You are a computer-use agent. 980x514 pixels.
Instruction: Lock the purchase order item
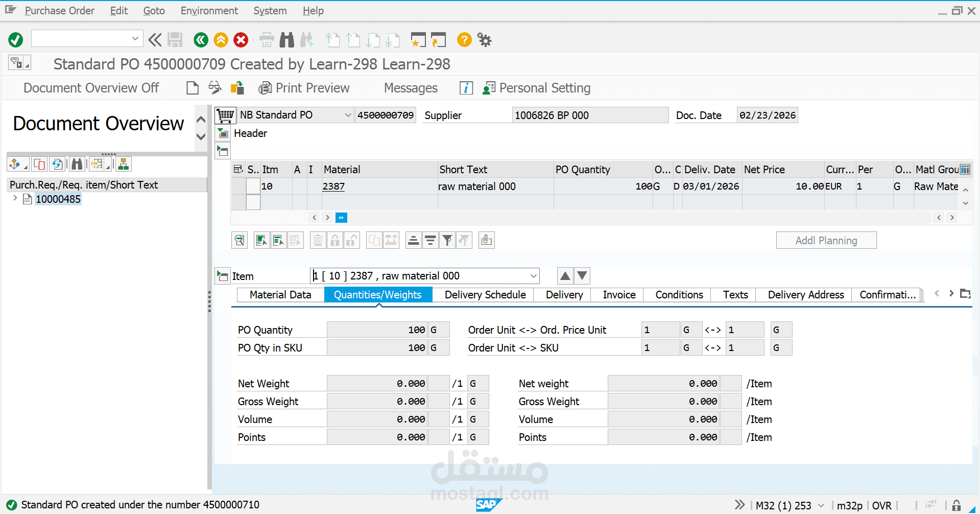coord(335,240)
